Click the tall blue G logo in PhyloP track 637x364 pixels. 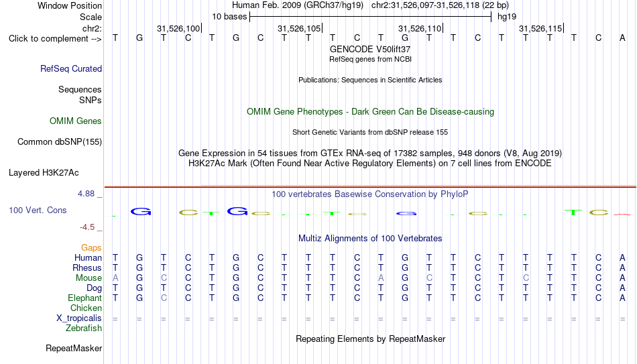click(237, 211)
